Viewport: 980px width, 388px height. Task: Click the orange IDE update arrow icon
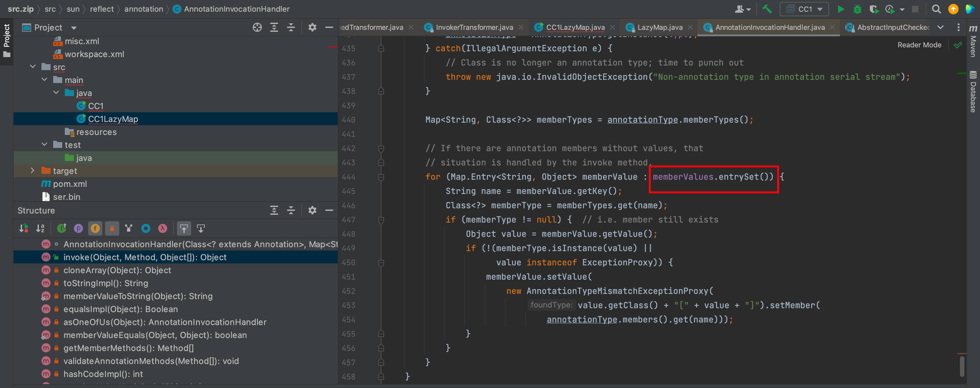coord(953,9)
